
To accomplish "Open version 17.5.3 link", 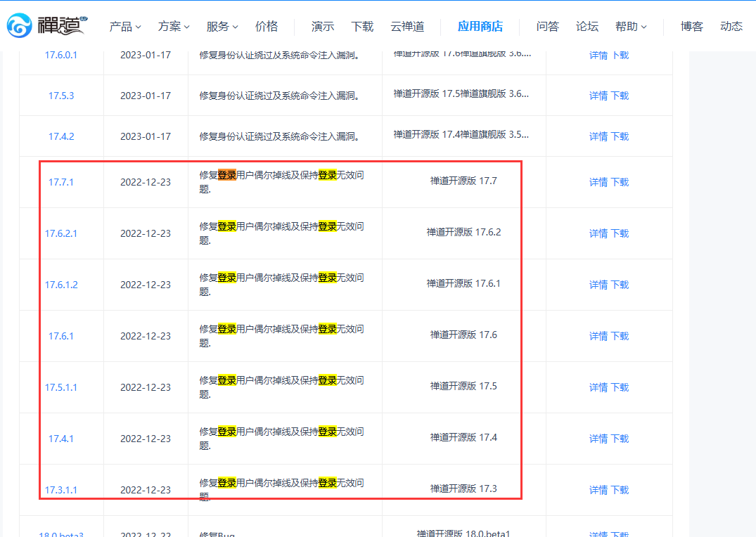I will pyautogui.click(x=61, y=96).
